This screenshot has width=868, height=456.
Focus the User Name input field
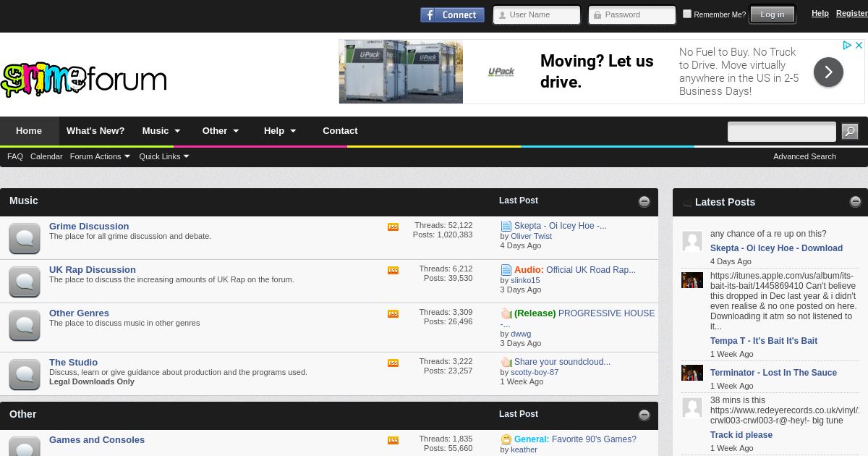(537, 14)
